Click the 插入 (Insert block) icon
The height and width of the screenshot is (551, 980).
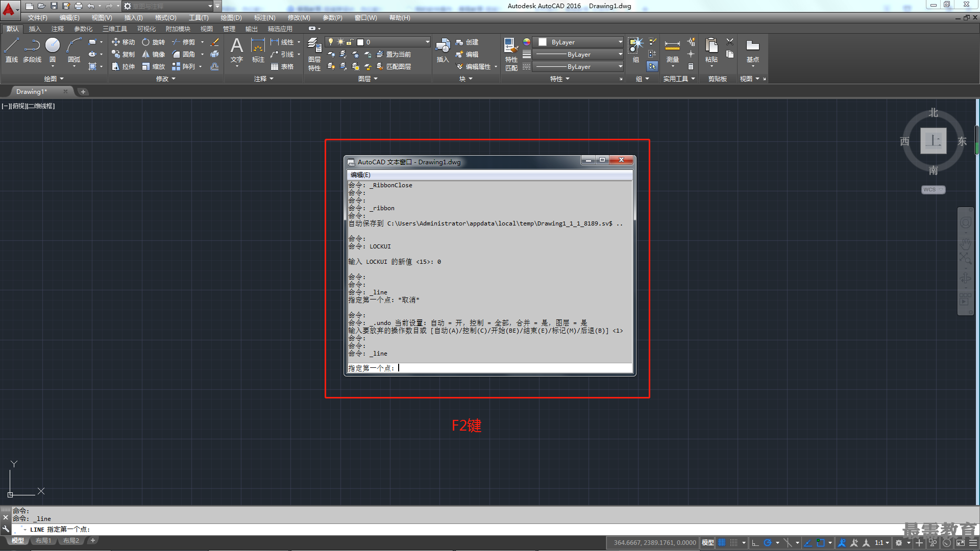pyautogui.click(x=443, y=50)
